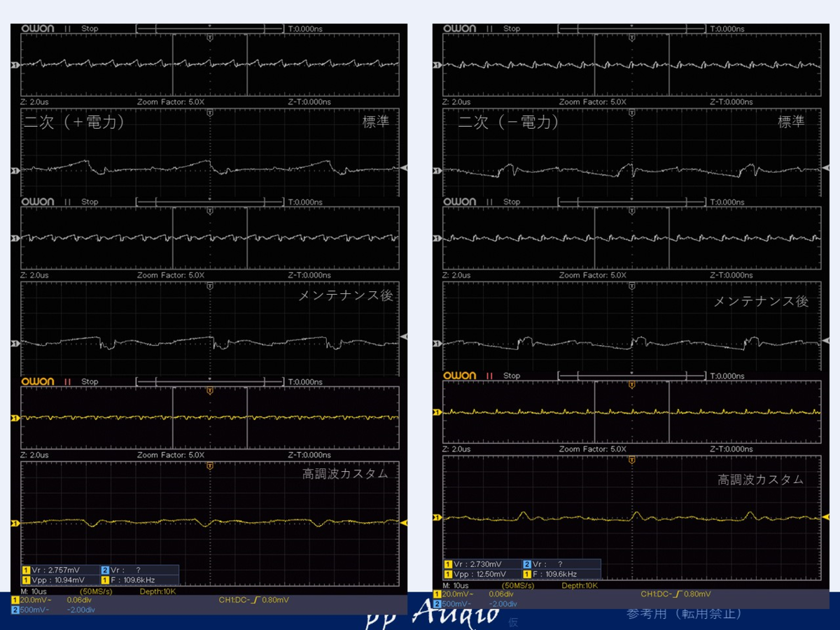
Task: Click the yellow trigger level arrow beside the −電力 高調波カスタム waveform
Action: click(x=826, y=517)
